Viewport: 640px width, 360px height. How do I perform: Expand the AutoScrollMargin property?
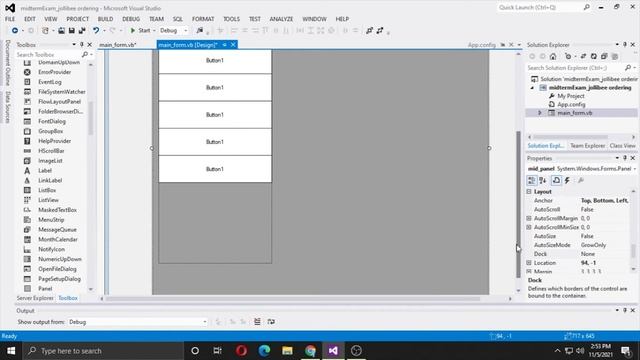(x=529, y=218)
